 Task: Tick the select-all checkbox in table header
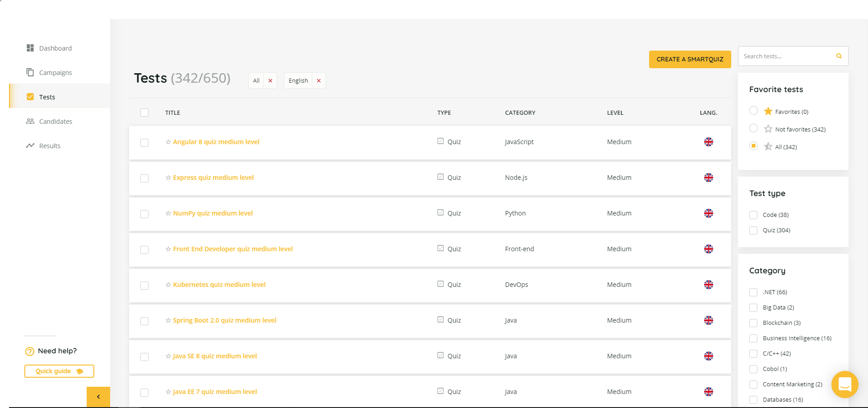click(144, 113)
